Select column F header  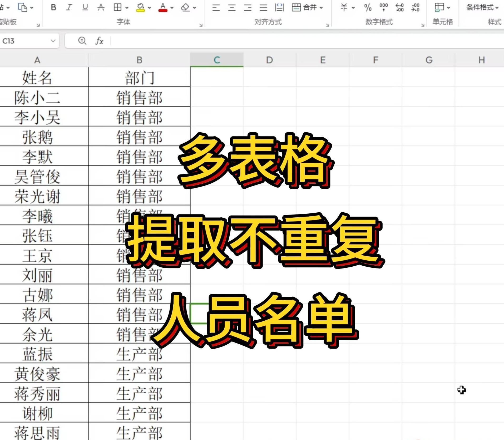pyautogui.click(x=375, y=60)
